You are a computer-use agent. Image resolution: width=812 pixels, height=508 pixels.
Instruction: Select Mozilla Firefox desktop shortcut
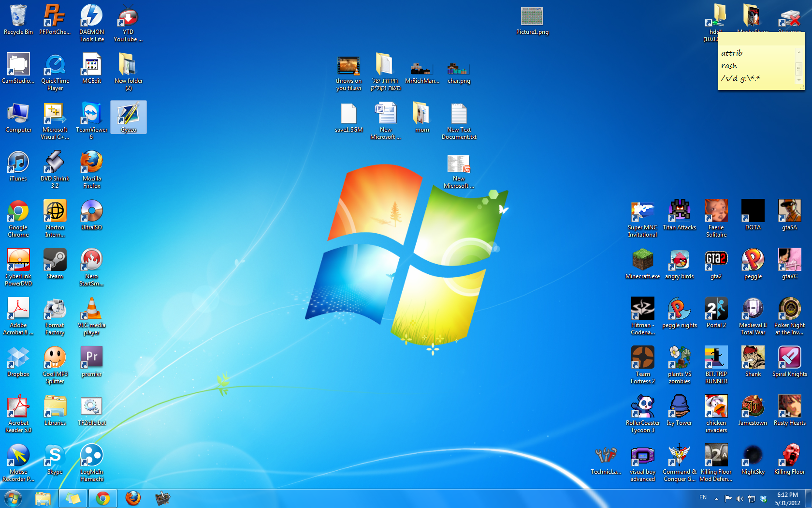(x=92, y=170)
